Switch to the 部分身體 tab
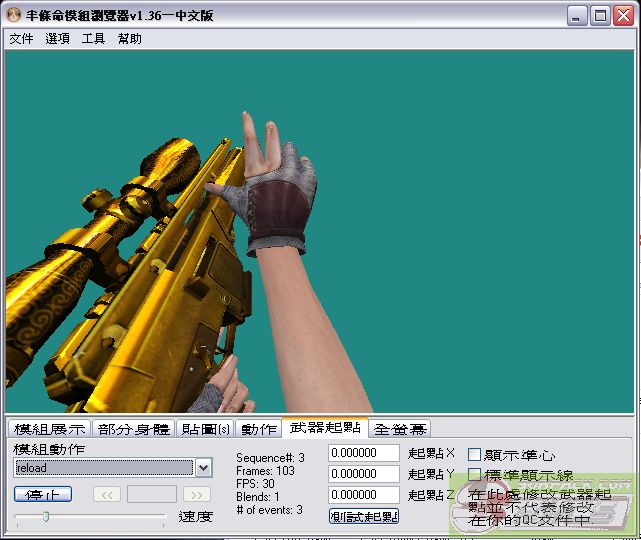This screenshot has width=641, height=540. coord(135,429)
